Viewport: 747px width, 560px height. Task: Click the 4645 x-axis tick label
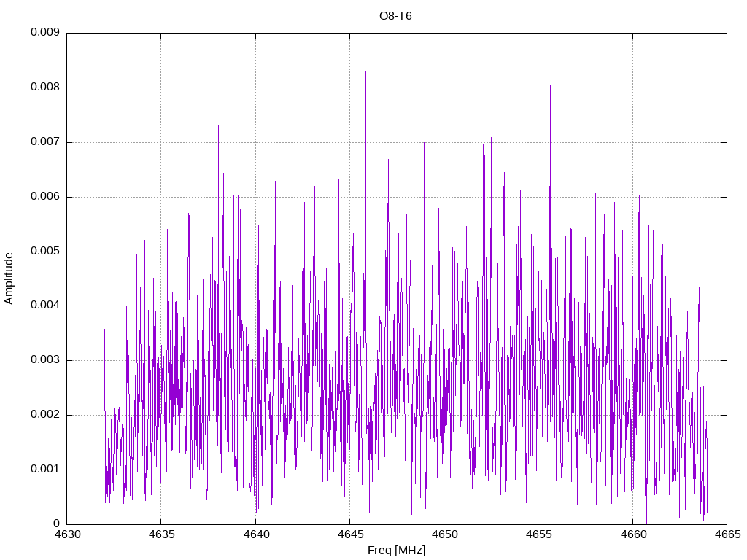[350, 534]
